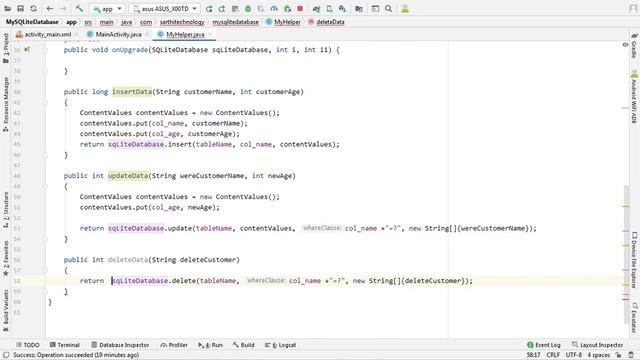Open the Structure sidebar tab
640x360 pixels.
[6, 210]
